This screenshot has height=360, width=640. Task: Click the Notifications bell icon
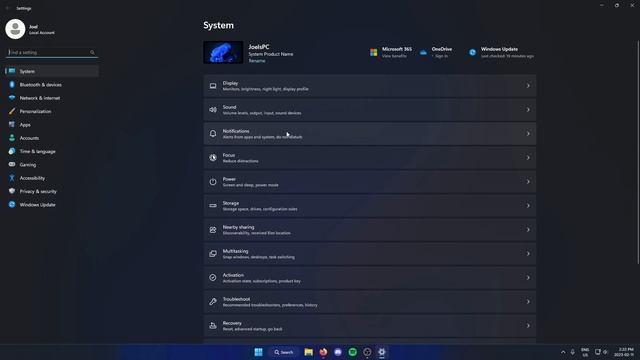(213, 134)
